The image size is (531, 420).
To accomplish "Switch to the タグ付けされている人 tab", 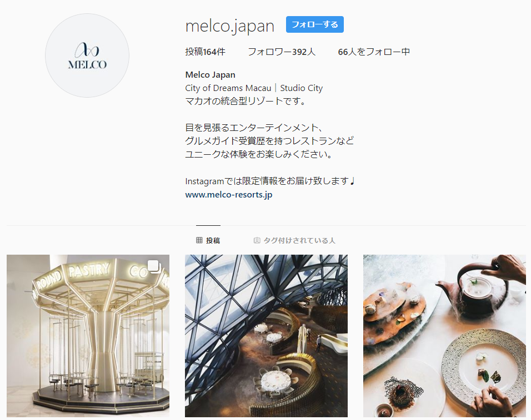I will 294,240.
